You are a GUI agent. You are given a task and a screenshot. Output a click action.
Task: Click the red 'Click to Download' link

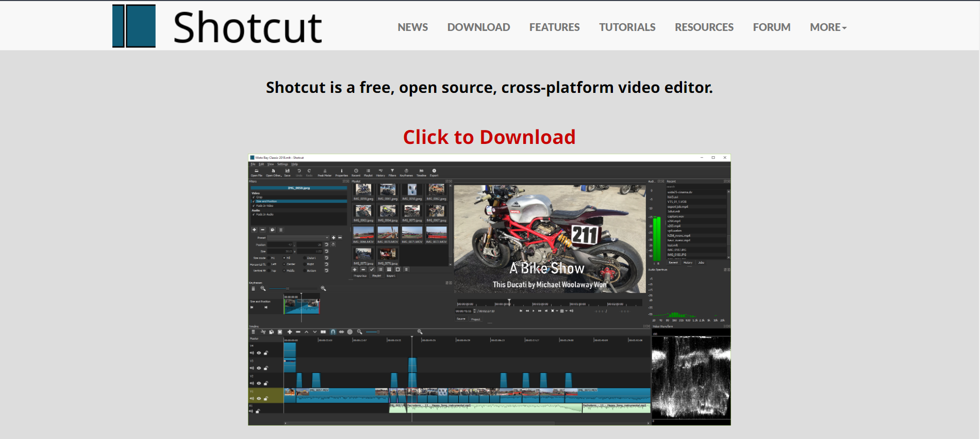point(489,137)
